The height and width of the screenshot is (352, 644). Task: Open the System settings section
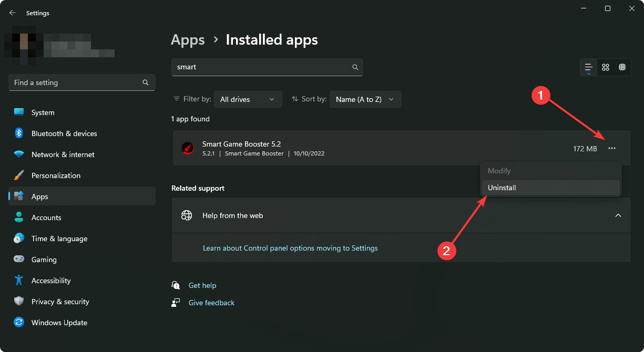coord(43,112)
